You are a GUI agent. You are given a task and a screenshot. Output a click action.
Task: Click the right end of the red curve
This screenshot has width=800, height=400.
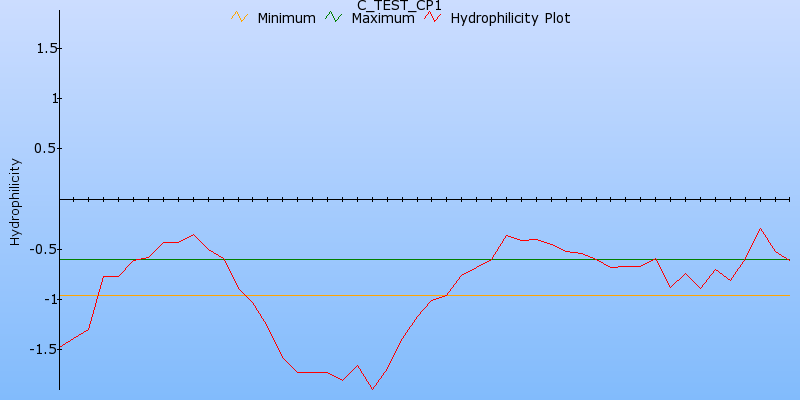click(789, 260)
